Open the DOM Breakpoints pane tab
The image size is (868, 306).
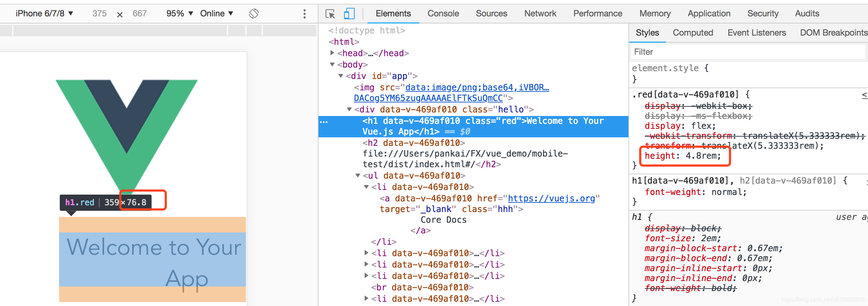(x=834, y=33)
